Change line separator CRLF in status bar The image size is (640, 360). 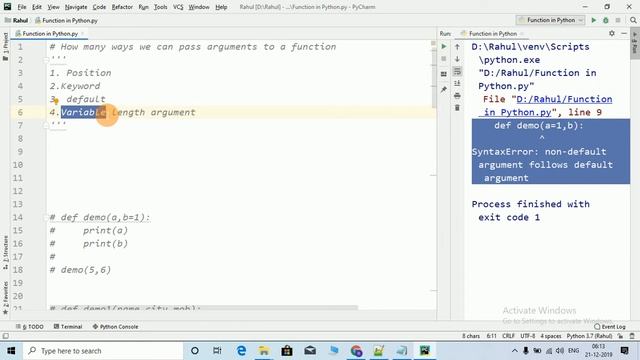pos(508,336)
